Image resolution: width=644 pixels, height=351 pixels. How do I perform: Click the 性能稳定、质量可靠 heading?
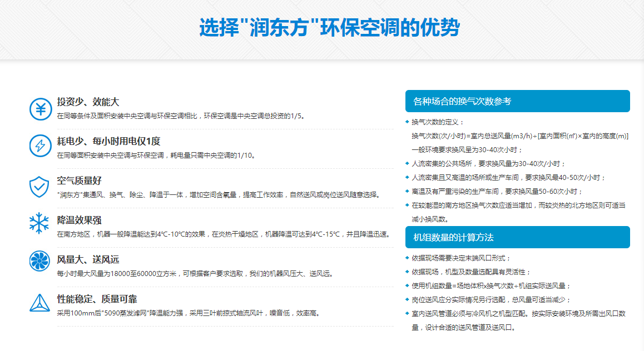(x=97, y=299)
